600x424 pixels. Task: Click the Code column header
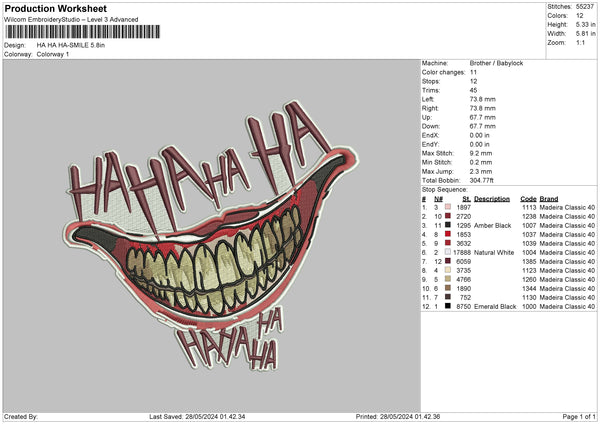[x=529, y=198]
